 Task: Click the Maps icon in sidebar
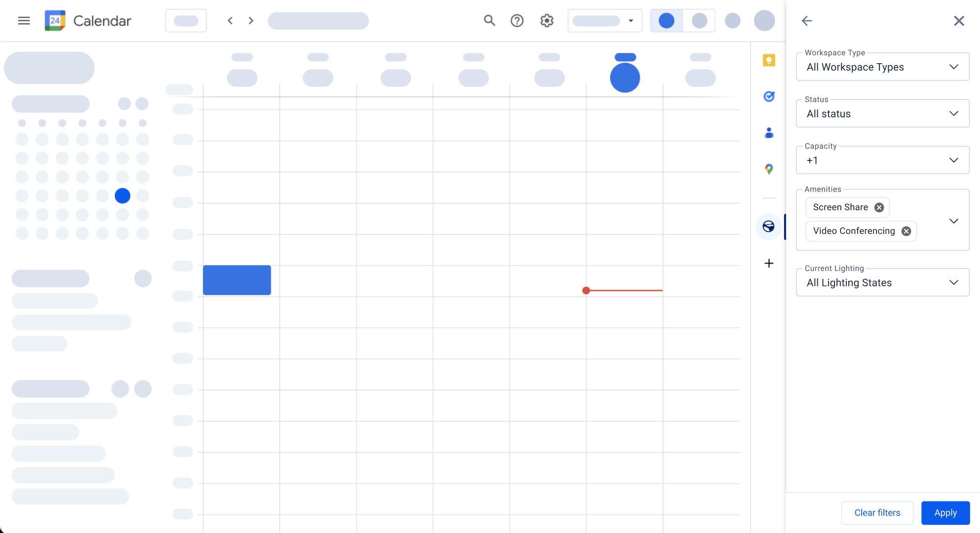pos(769,169)
